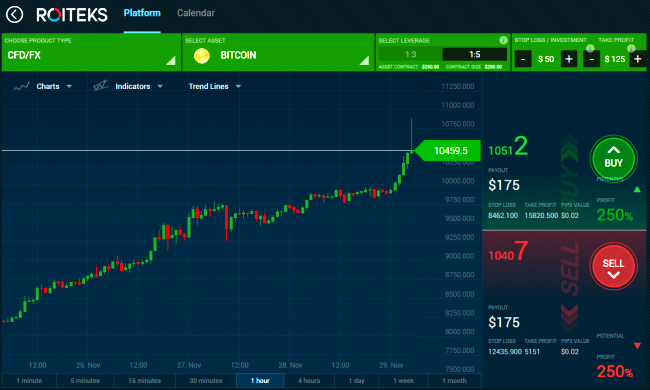Switch to the Calendar tab
This screenshot has height=390, width=650.
196,13
